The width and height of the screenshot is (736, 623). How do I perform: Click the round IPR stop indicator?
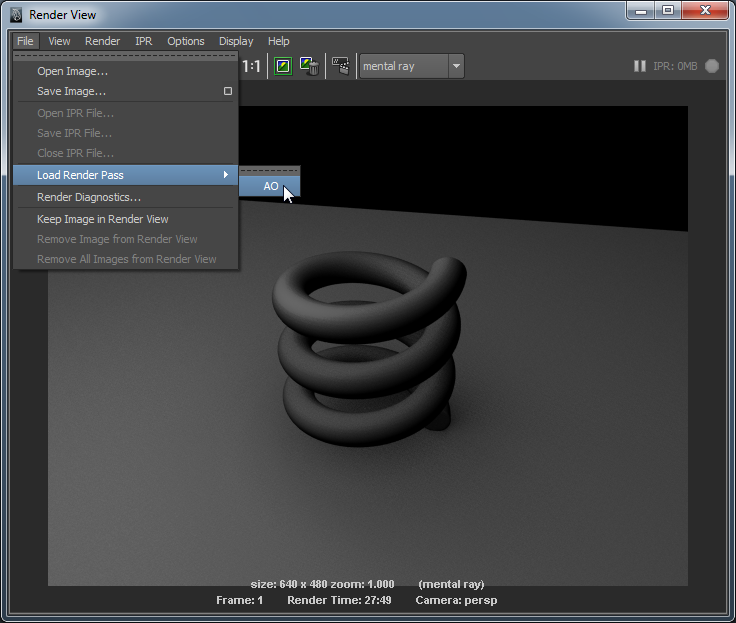[x=712, y=67]
